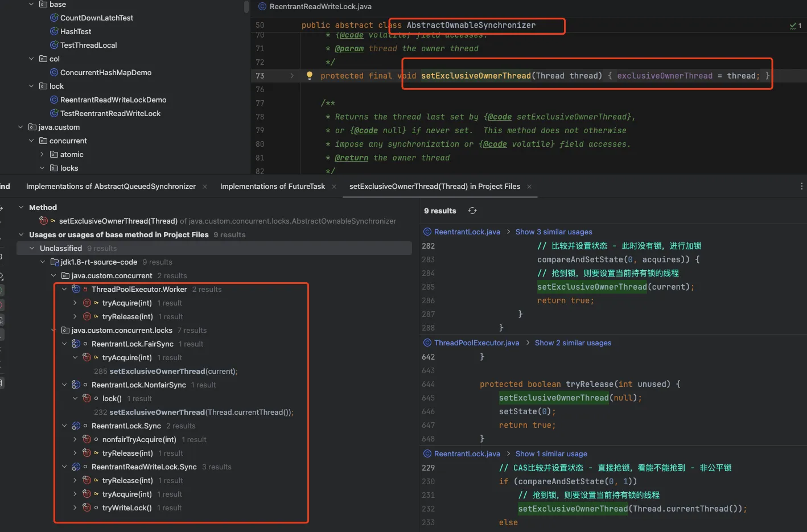
Task: Collapse the lock() method node
Action: 75,398
